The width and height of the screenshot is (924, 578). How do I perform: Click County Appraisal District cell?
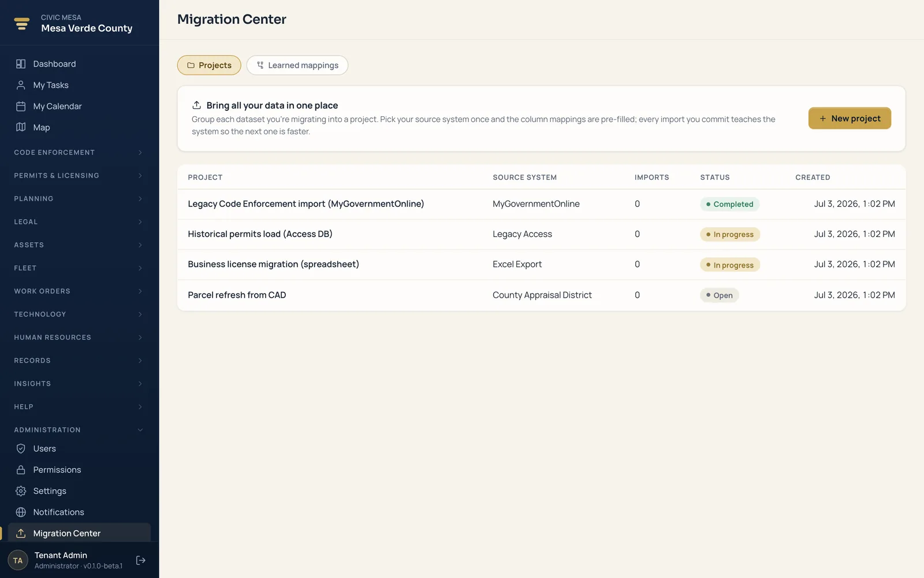[542, 295]
